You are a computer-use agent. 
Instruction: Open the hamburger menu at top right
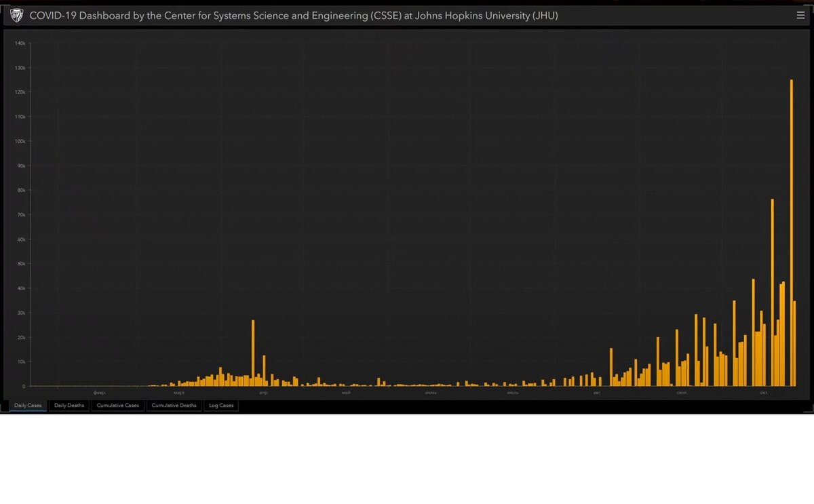pyautogui.click(x=800, y=16)
